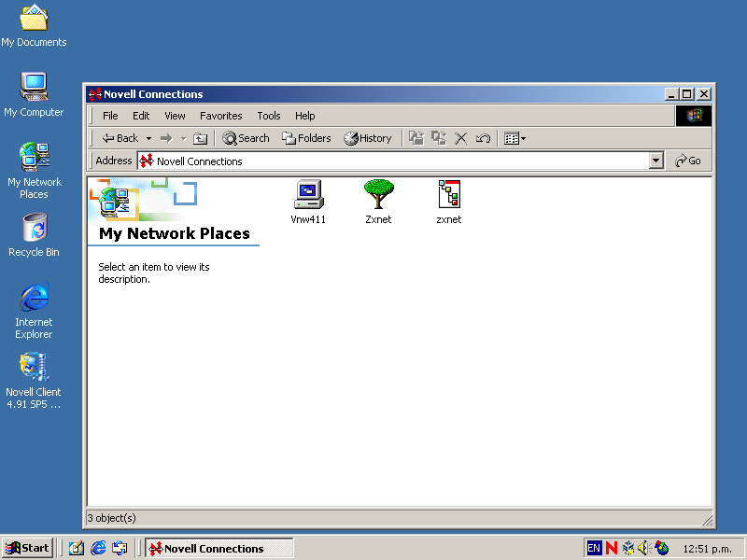Minimize the Novell Connections window
The height and width of the screenshot is (560, 747).
coord(671,94)
